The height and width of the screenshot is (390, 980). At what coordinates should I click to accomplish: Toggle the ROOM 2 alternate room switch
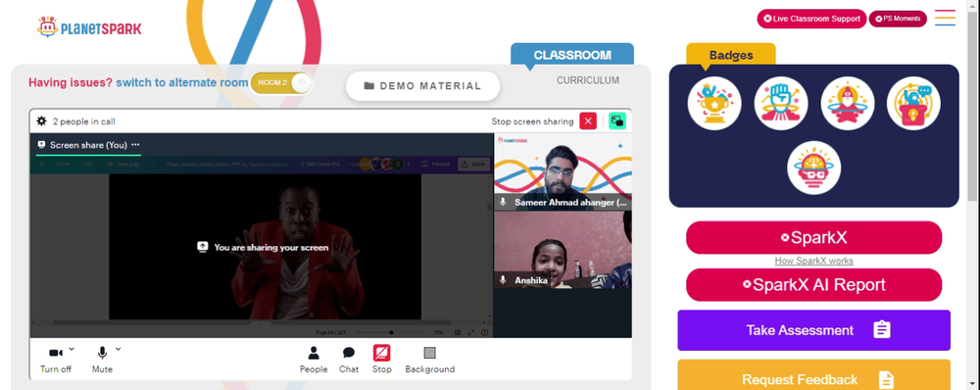[280, 83]
